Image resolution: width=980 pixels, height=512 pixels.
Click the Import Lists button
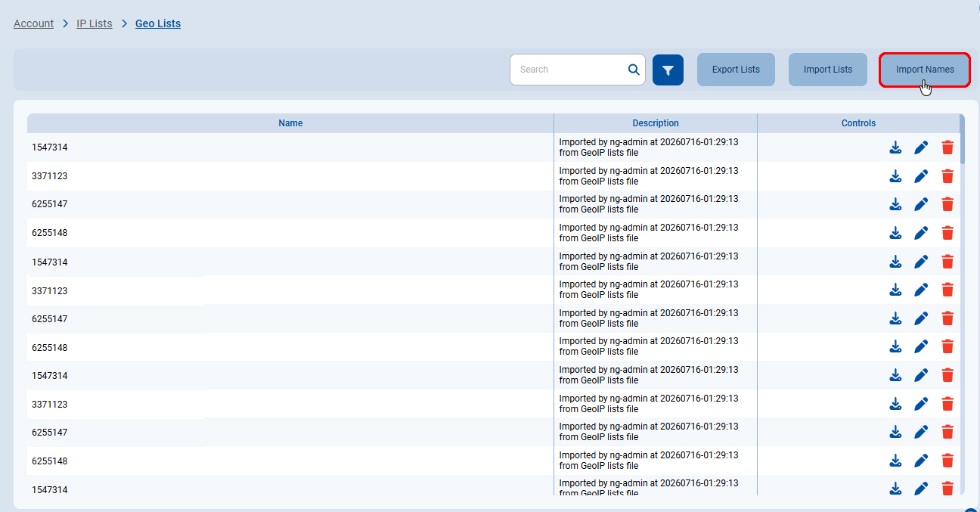[828, 70]
